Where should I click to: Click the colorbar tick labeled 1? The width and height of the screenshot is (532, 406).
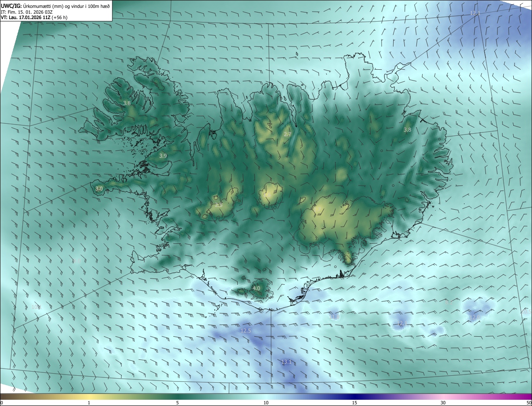pos(89,403)
